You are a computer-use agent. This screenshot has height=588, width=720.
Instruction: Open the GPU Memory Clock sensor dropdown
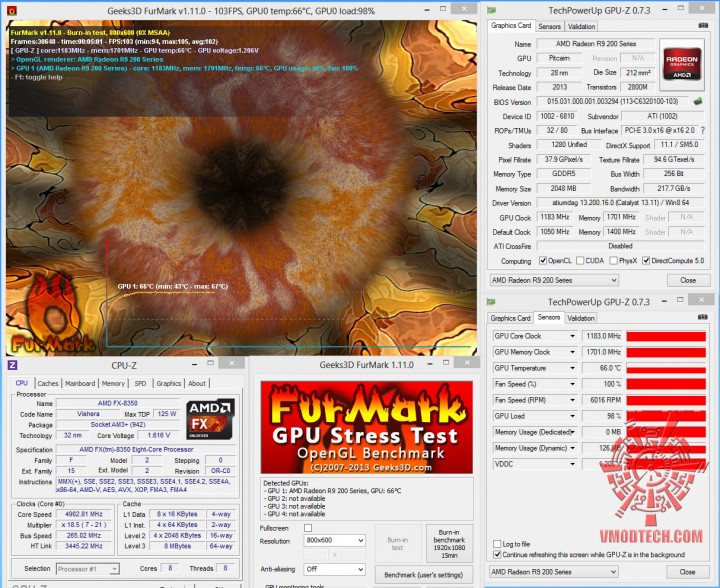[572, 352]
